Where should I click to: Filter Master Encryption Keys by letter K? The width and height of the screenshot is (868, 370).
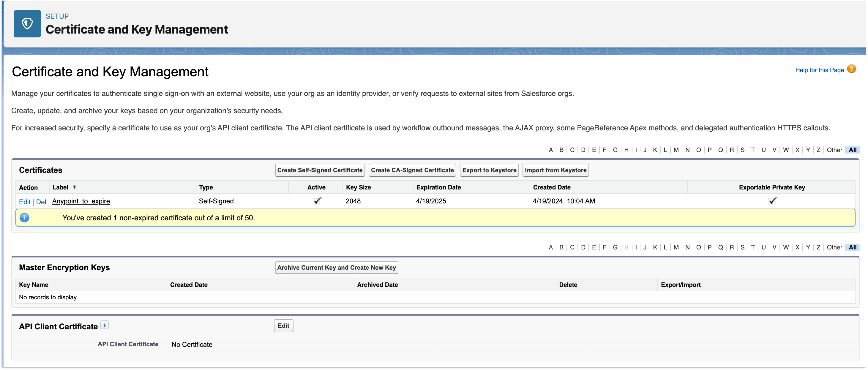point(654,247)
